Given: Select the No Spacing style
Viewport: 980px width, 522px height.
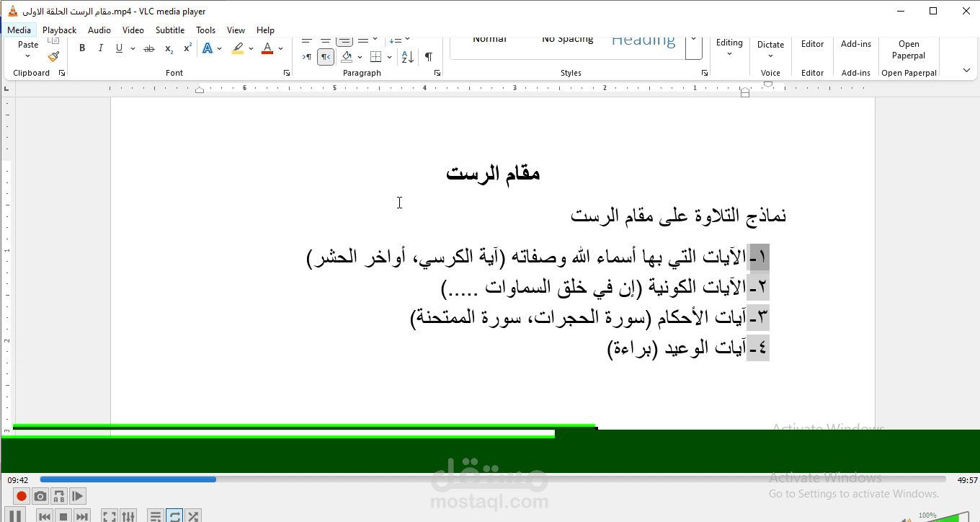Looking at the screenshot, I should point(568,40).
